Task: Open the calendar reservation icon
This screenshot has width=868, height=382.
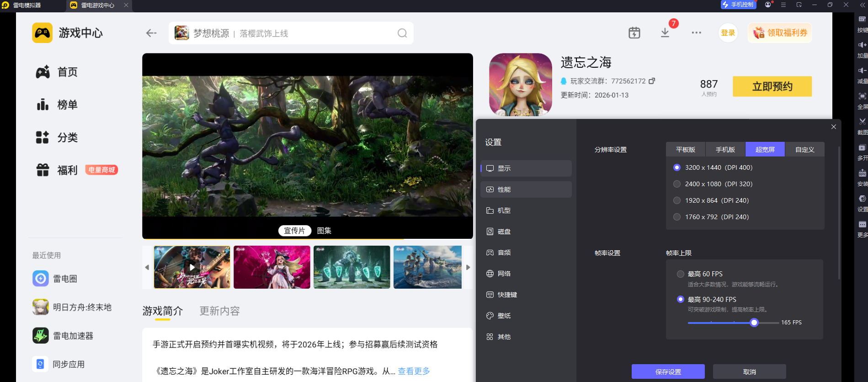Action: pyautogui.click(x=634, y=33)
